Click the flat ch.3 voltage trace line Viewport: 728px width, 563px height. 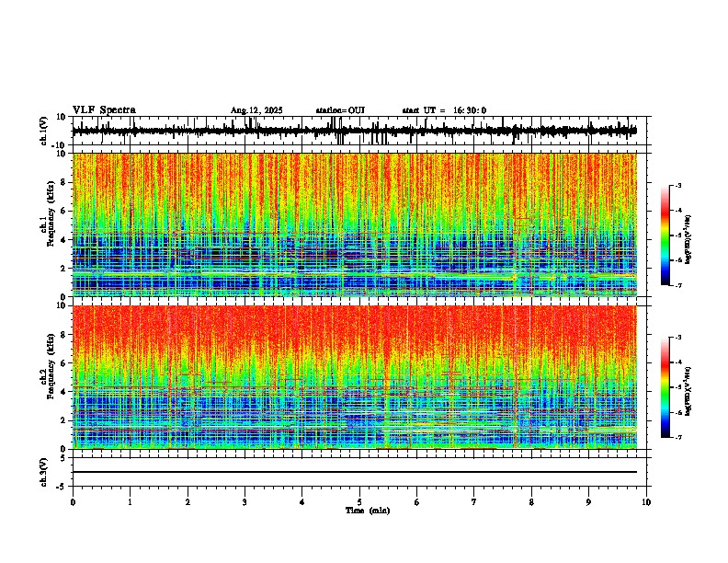coord(354,472)
